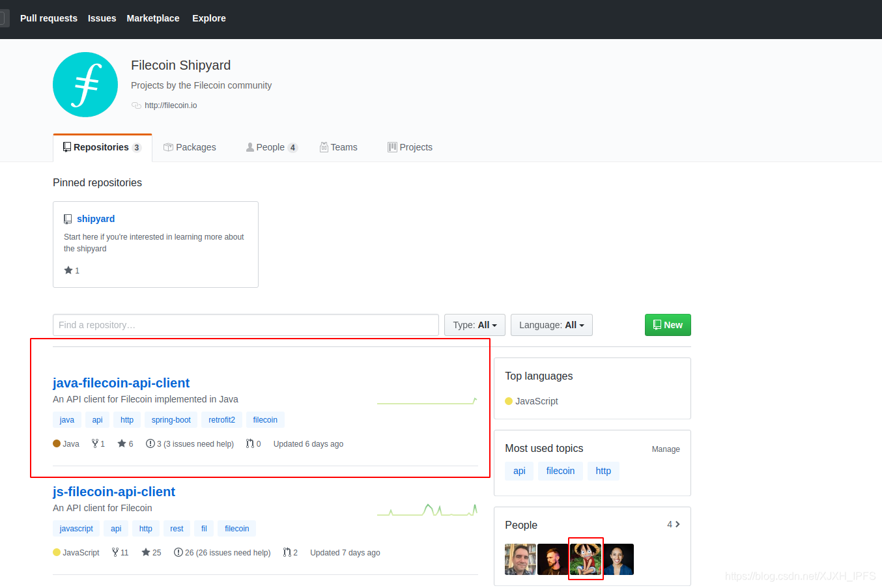Click filecoin tag in Most used topics

(x=560, y=471)
